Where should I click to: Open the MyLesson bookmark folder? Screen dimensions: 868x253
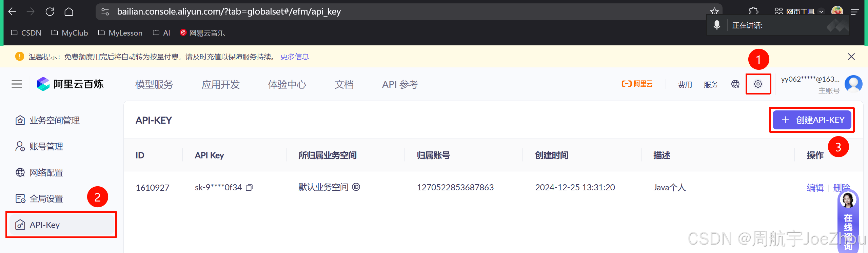point(120,33)
